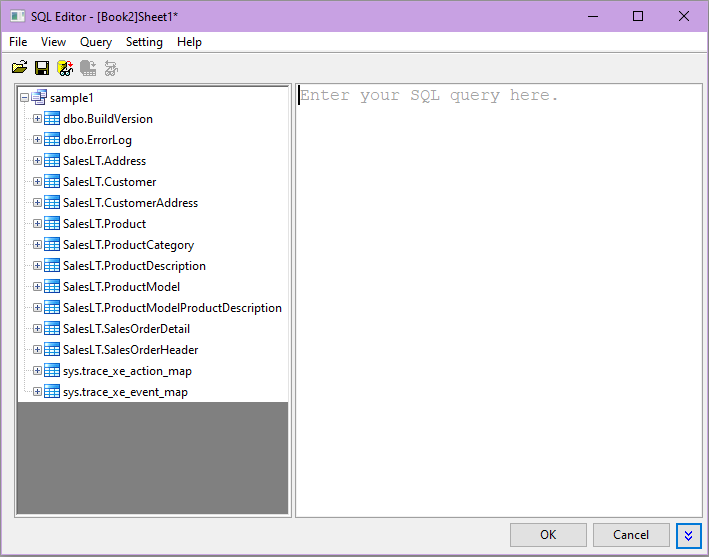The height and width of the screenshot is (557, 709).
Task: Expand the dbo.BuildVersion table node
Action: tap(37, 119)
